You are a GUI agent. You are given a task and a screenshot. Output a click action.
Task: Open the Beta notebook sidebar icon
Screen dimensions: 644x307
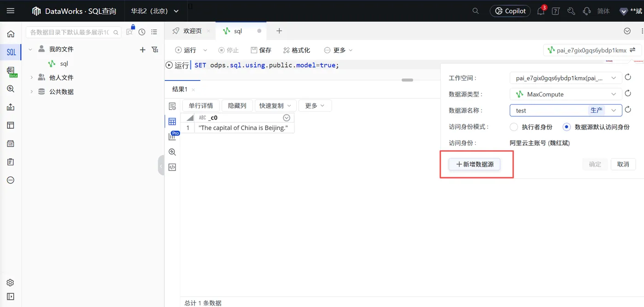(11, 71)
